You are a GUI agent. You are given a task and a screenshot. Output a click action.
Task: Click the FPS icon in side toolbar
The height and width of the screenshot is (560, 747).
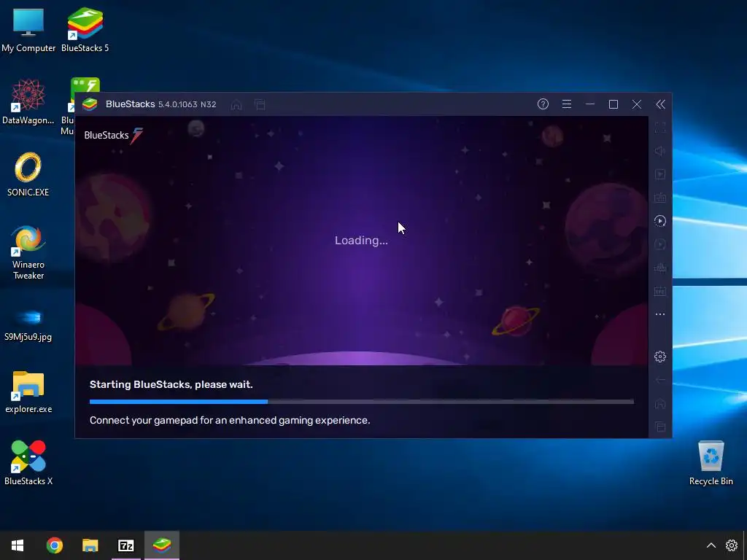659,291
